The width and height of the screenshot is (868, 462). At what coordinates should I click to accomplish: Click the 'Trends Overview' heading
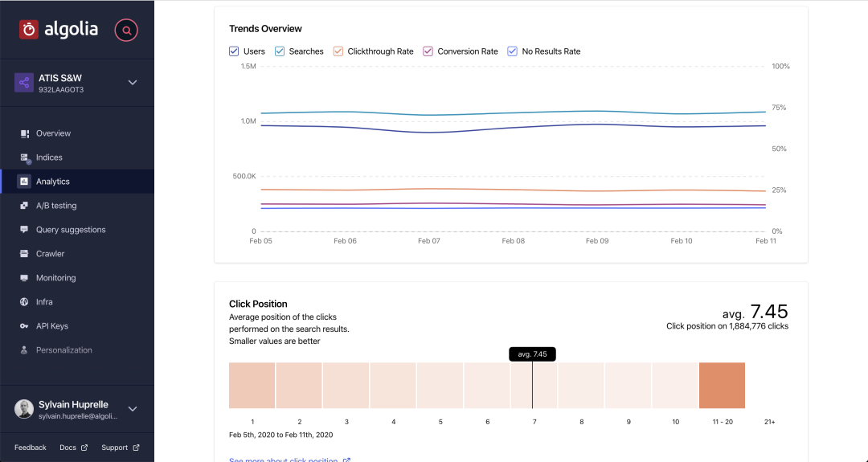tap(266, 29)
